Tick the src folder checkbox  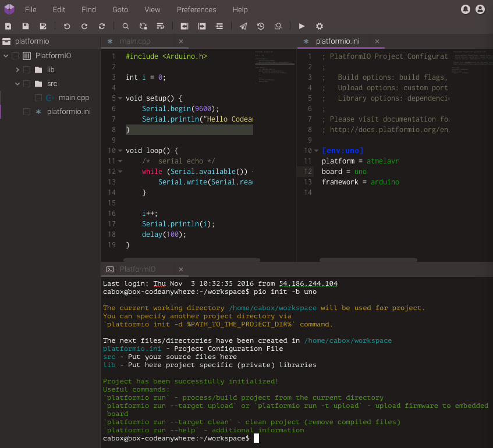[x=27, y=84]
